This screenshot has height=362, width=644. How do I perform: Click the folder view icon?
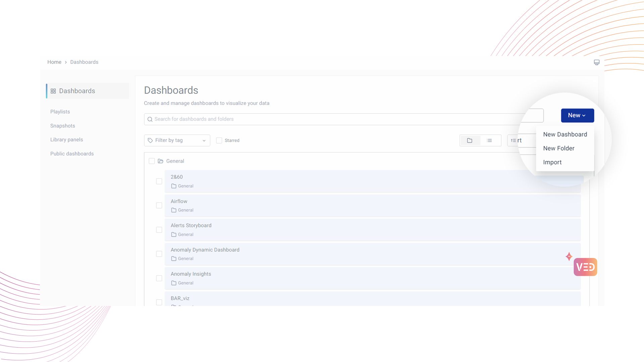[x=470, y=140]
